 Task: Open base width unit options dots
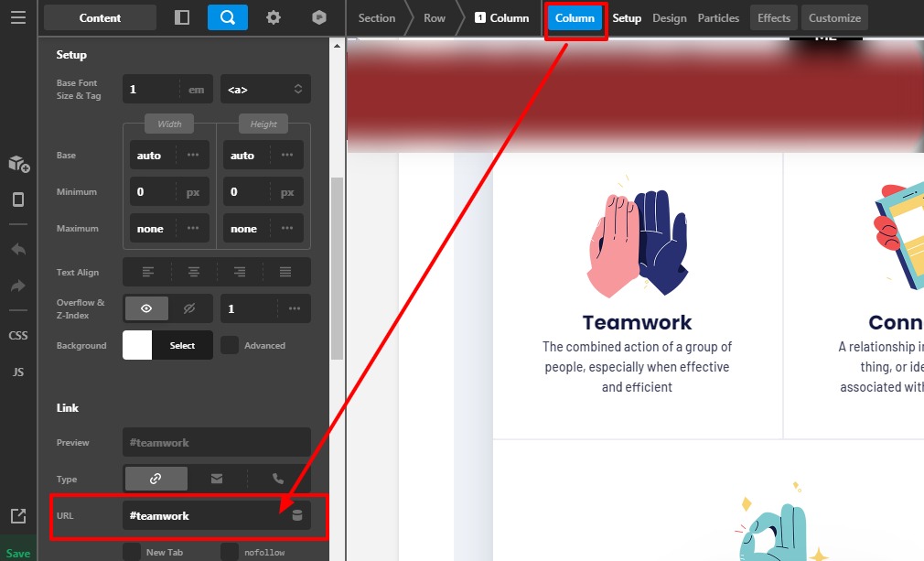193,155
